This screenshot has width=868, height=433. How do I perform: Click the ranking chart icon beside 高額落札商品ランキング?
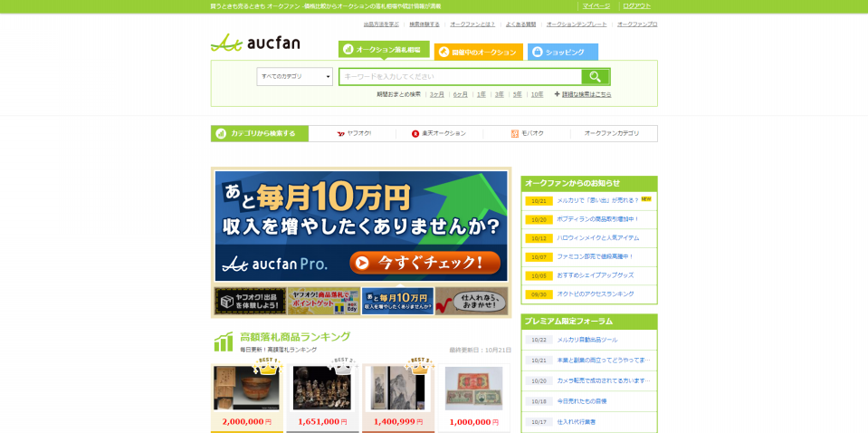[224, 342]
